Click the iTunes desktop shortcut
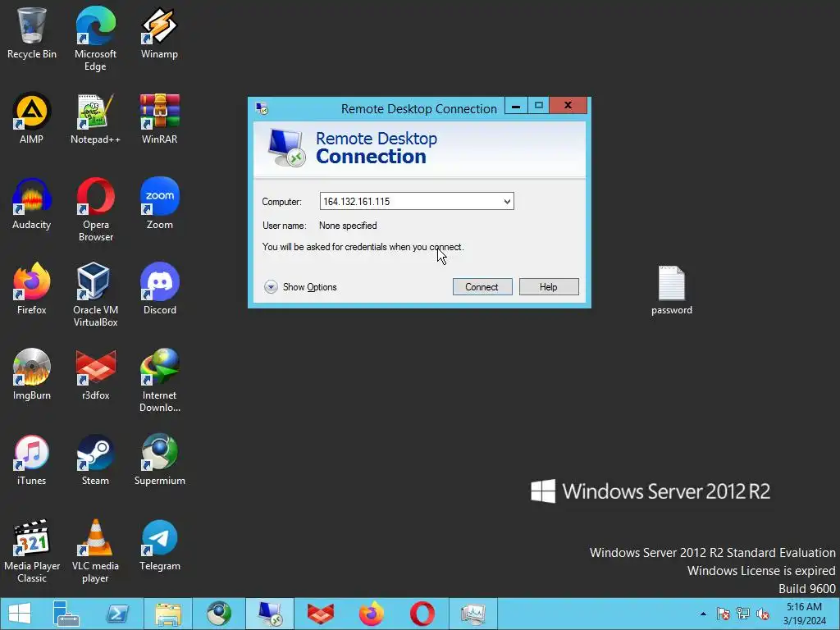 (32, 459)
